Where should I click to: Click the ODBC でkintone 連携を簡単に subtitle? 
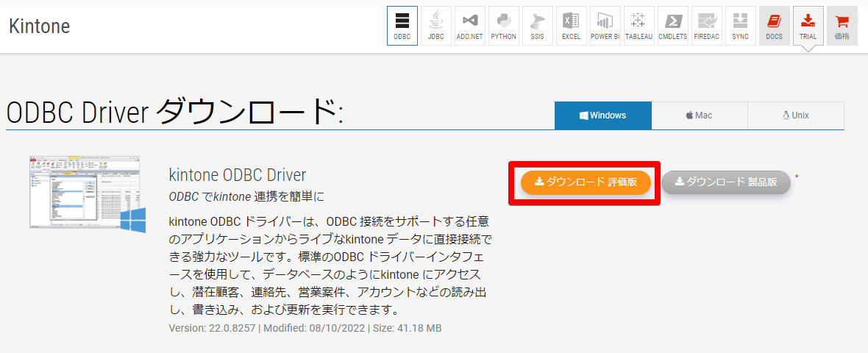pyautogui.click(x=246, y=196)
